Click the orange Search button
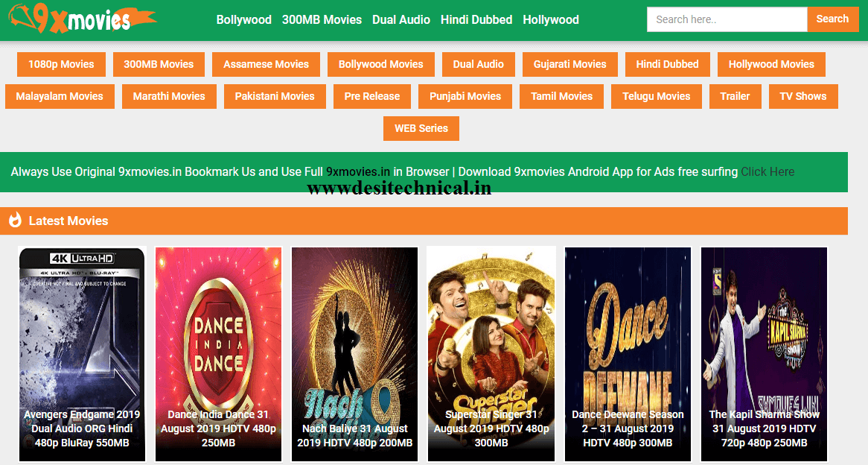868x465 pixels. pyautogui.click(x=832, y=19)
